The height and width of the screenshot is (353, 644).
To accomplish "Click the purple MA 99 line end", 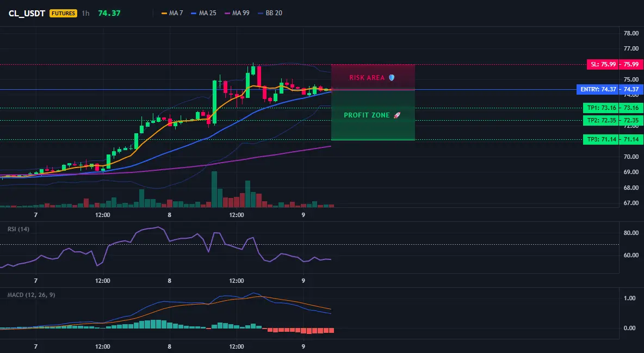I will coord(330,146).
